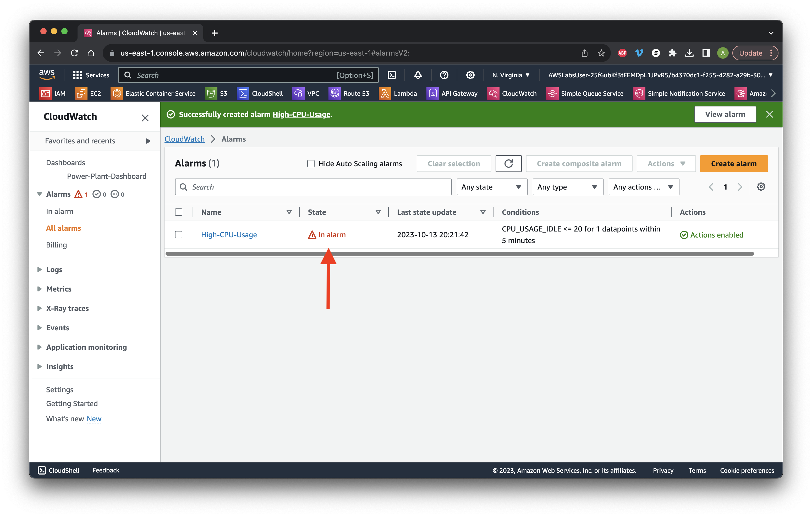This screenshot has height=517, width=812.
Task: Select all alarms header checkbox
Action: click(179, 212)
